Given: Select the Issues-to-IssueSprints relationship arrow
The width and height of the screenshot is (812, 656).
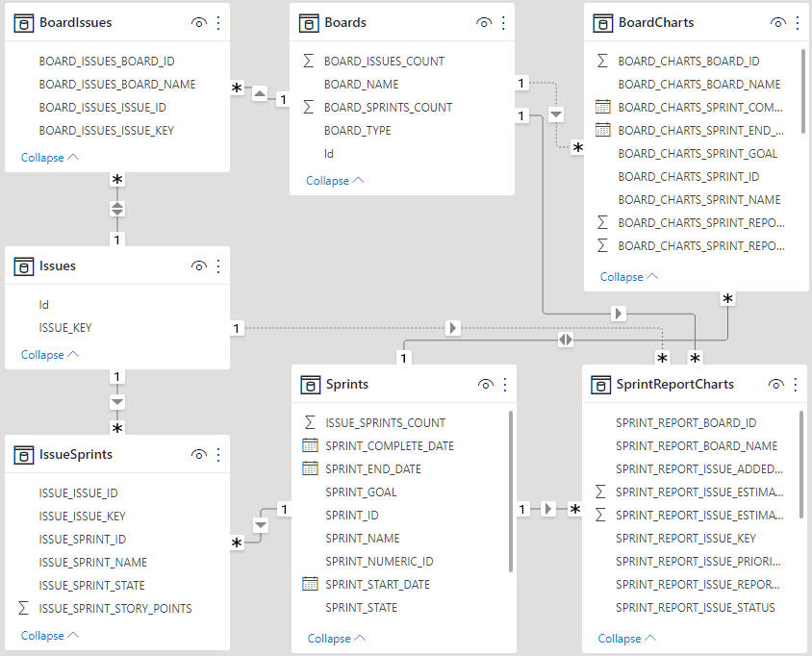Looking at the screenshot, I should [117, 402].
